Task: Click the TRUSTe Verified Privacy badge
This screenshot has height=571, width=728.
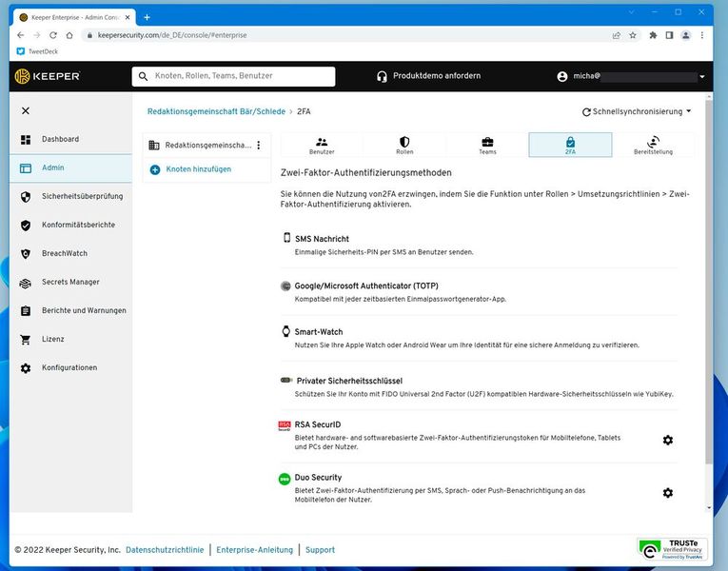Action: 672,549
